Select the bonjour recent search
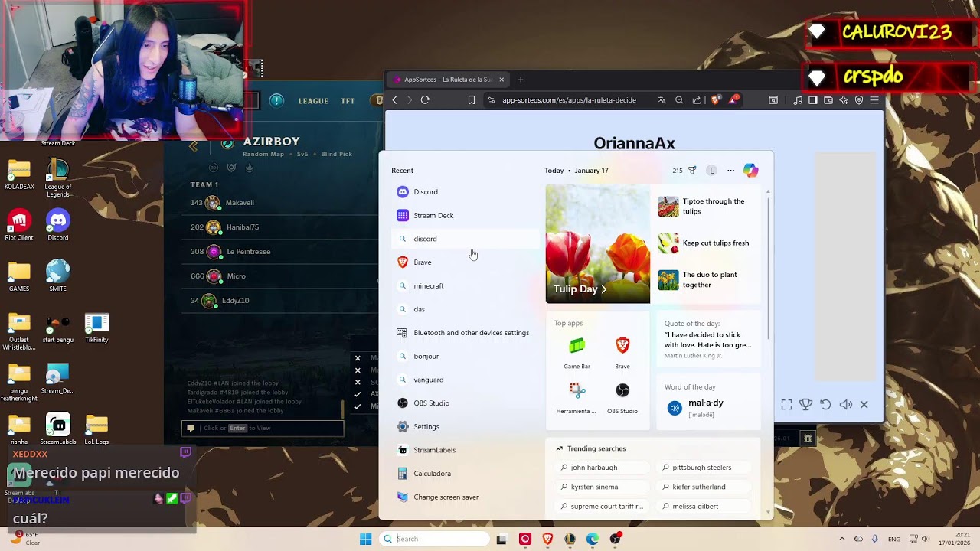 coord(465,356)
